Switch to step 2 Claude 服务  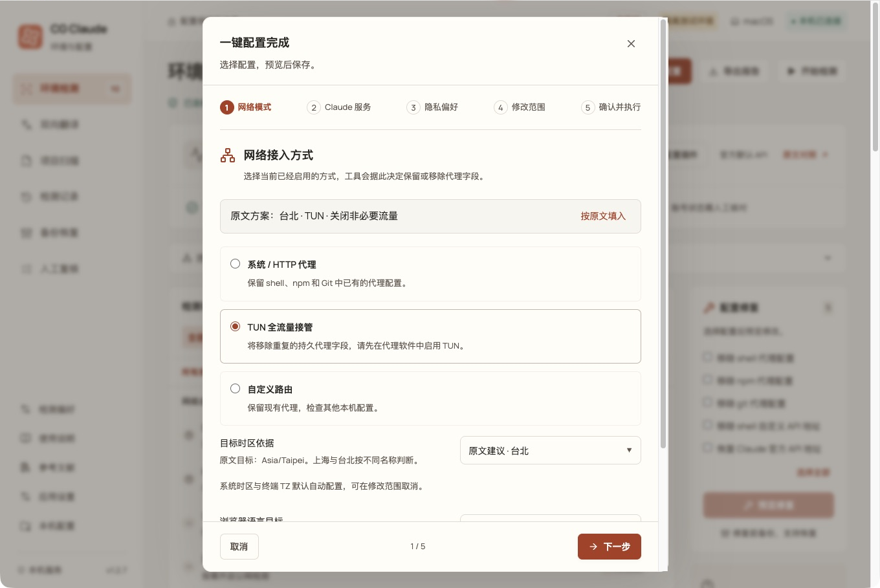point(339,107)
